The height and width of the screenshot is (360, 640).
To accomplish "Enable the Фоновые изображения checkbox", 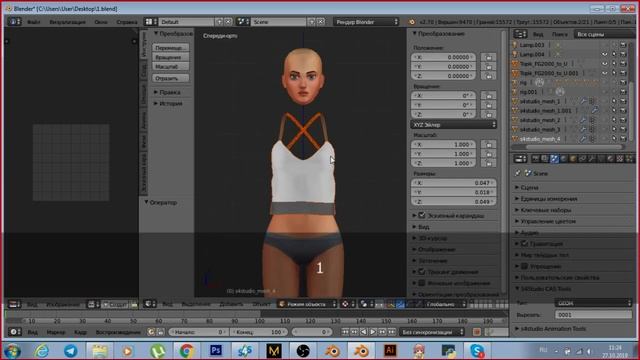I will 422,283.
